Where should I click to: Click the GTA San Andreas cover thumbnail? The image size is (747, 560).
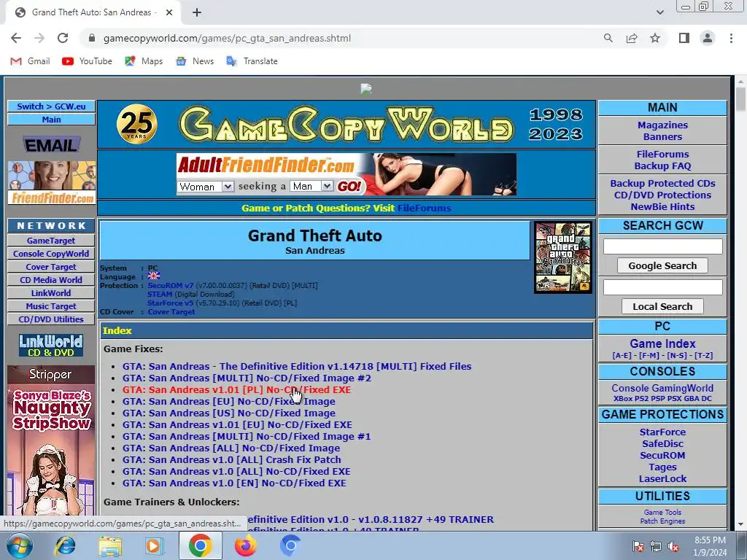[x=562, y=257]
